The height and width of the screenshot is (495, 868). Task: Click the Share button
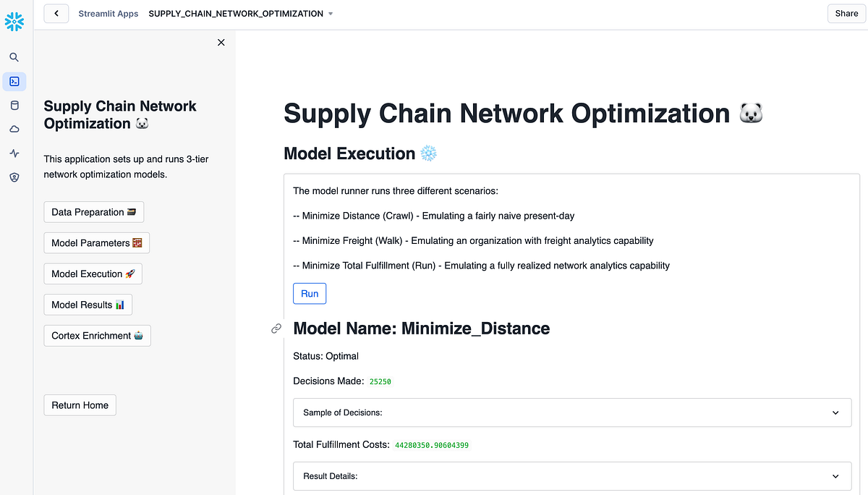(x=846, y=13)
